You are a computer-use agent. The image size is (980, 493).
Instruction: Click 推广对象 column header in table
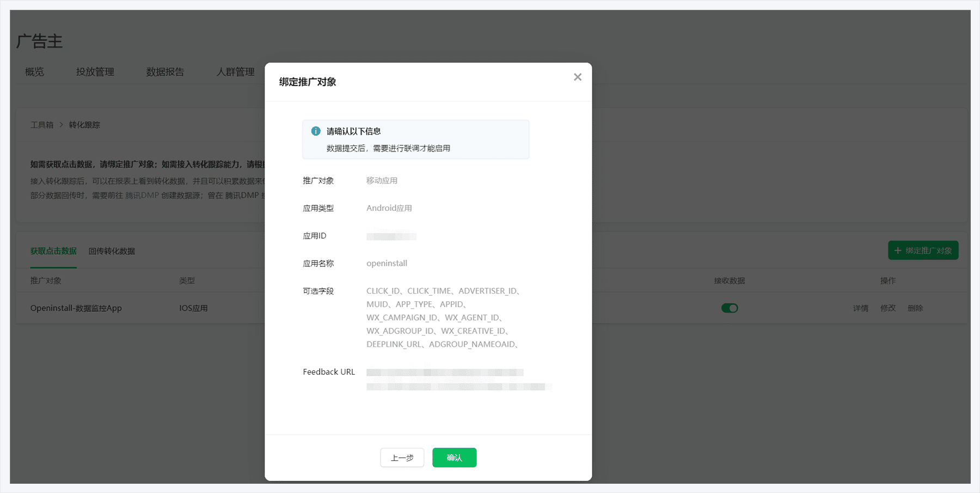(x=46, y=281)
